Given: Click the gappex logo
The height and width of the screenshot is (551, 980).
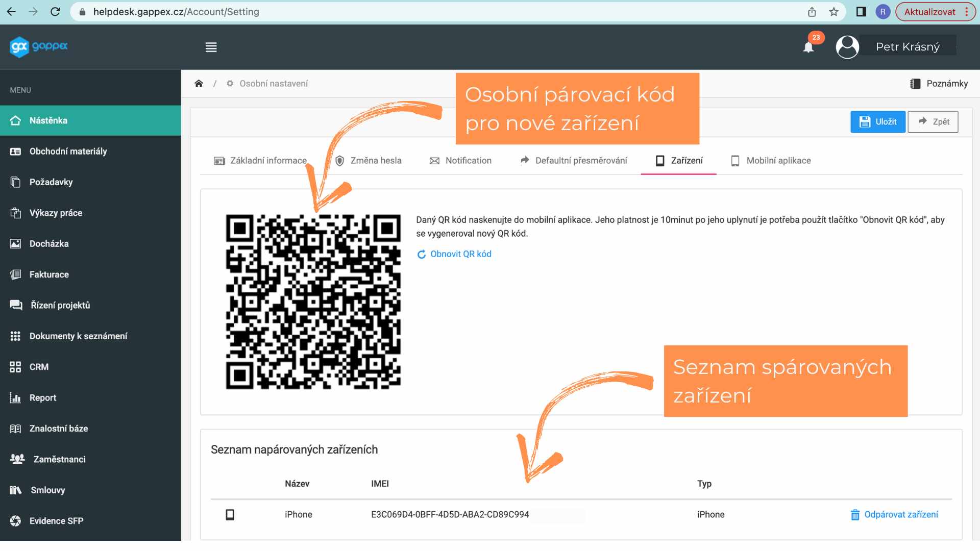Looking at the screenshot, I should click(x=39, y=46).
